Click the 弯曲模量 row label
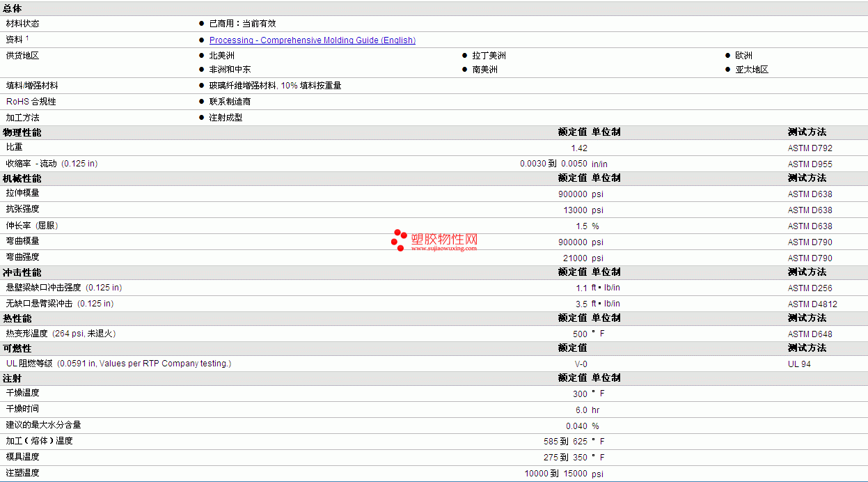Screen dimensions: 868x482 [x=22, y=241]
